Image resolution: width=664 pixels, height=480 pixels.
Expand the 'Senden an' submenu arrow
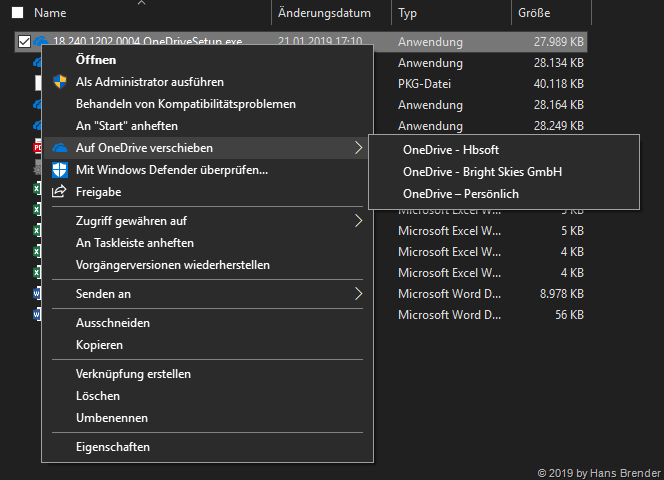tap(358, 294)
